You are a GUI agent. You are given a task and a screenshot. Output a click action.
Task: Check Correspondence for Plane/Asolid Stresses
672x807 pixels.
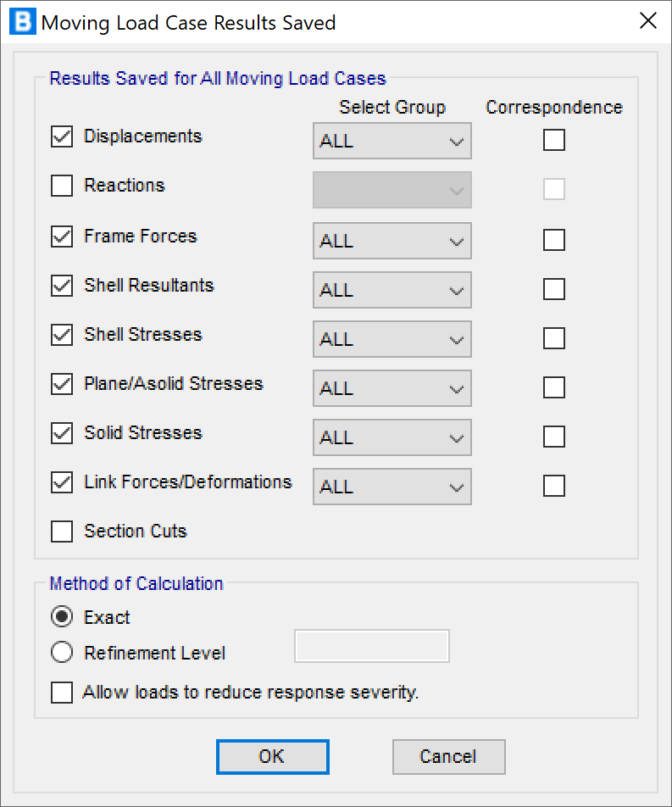[554, 387]
